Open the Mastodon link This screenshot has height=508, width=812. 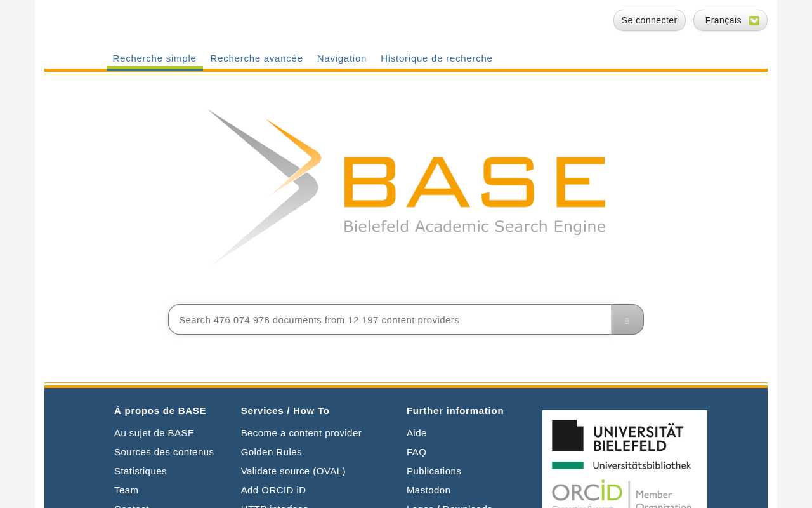coord(428,490)
